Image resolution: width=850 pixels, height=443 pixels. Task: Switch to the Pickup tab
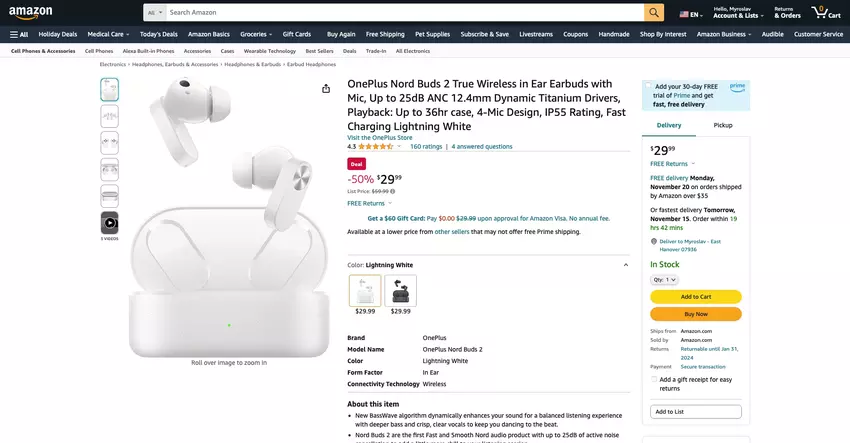(723, 125)
